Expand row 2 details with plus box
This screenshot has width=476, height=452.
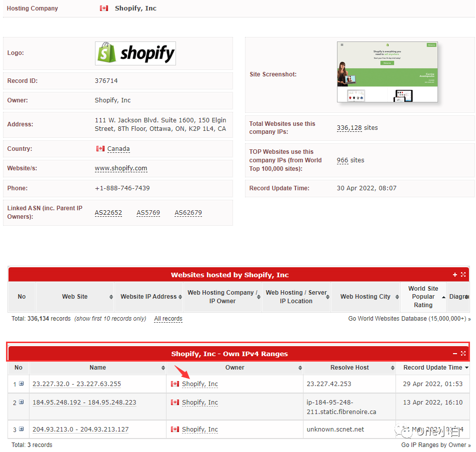click(21, 402)
